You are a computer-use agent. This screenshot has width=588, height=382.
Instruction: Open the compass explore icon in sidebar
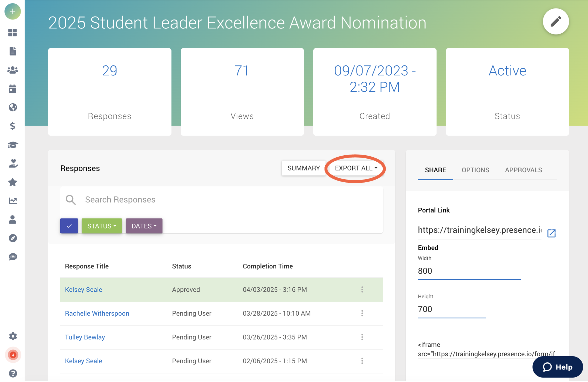(x=12, y=238)
